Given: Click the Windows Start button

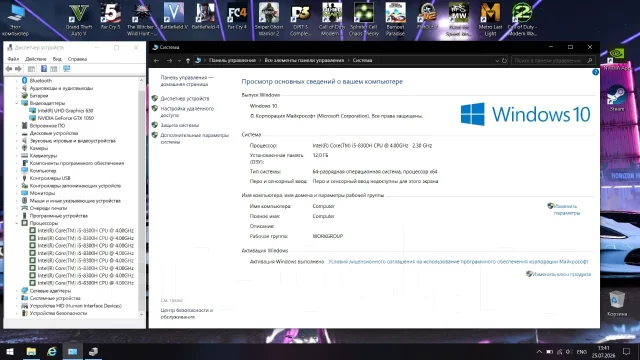Looking at the screenshot, I should coord(10,351).
